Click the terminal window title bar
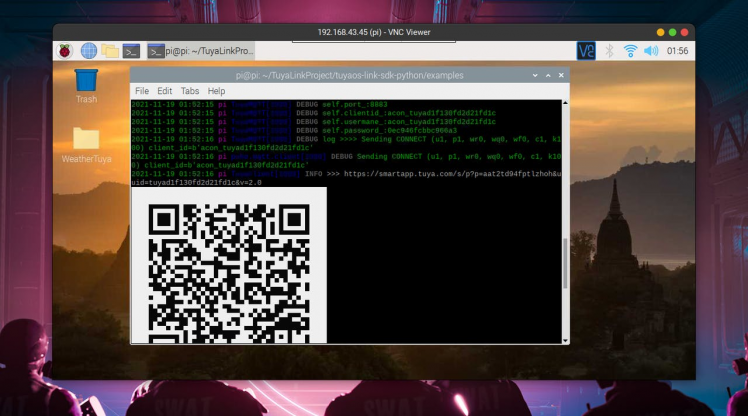 [x=349, y=75]
